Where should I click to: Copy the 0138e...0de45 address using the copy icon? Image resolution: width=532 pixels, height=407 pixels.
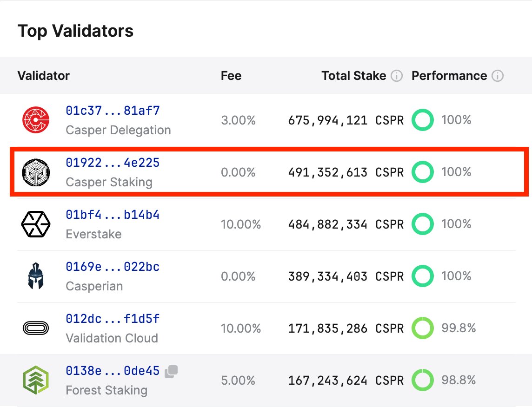[171, 371]
